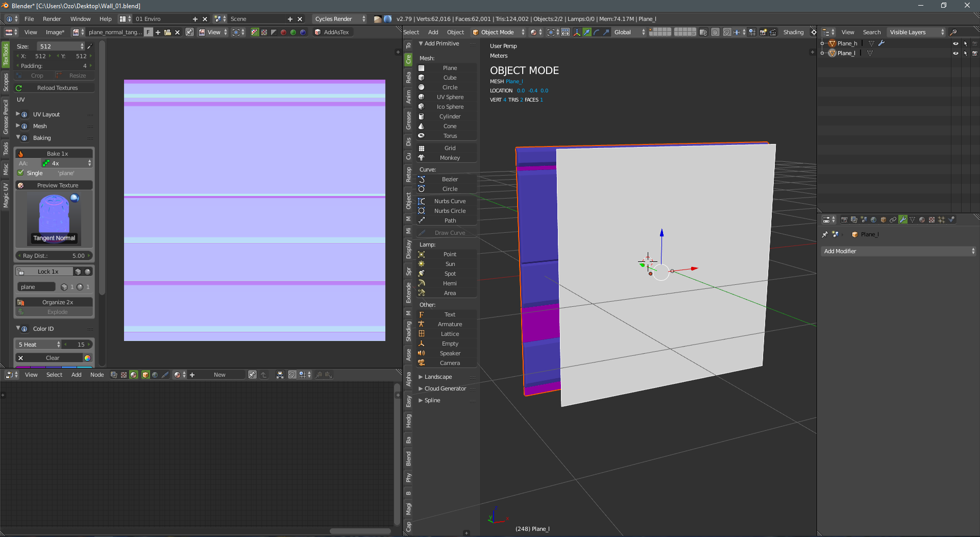The height and width of the screenshot is (537, 980).
Task: Click the AddAsTex button
Action: coord(332,32)
